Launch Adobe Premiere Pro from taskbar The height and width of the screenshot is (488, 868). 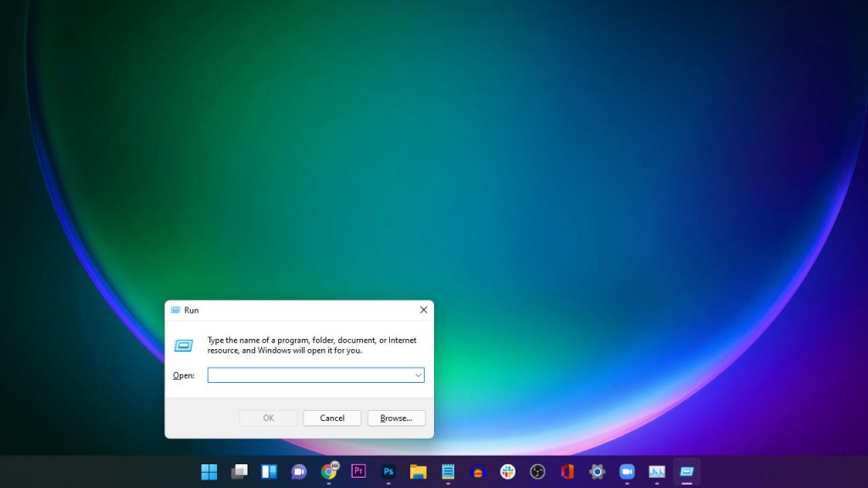pyautogui.click(x=359, y=471)
